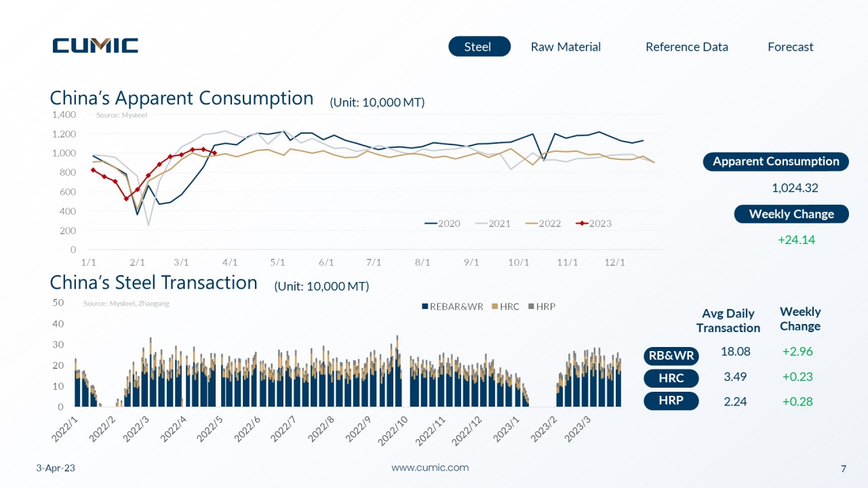Click the 2022 legend entry

542,223
